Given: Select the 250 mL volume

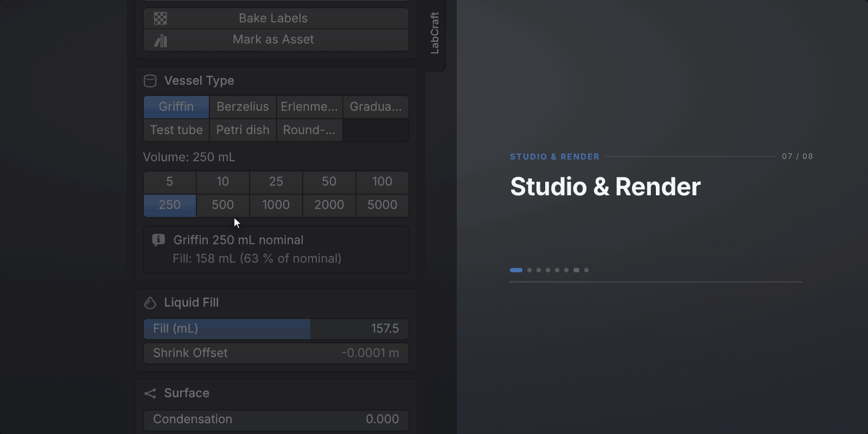Looking at the screenshot, I should 170,205.
